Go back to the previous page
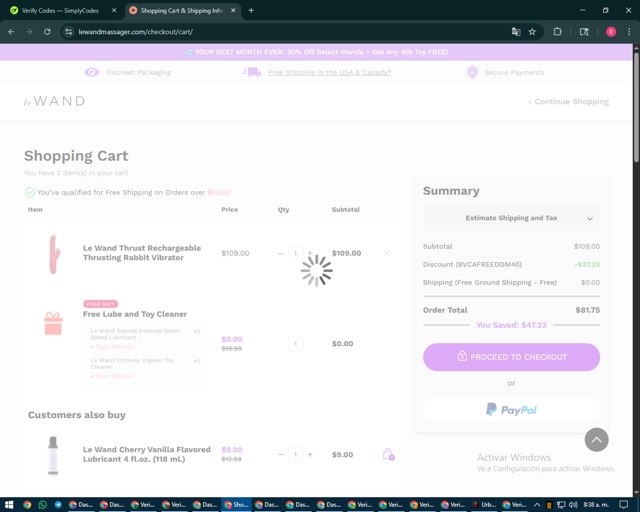 pyautogui.click(x=11, y=31)
